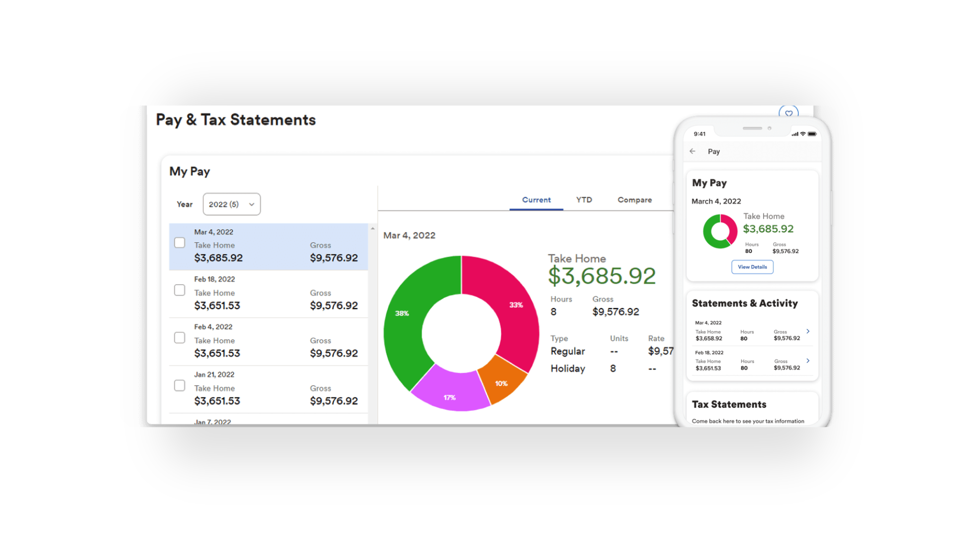The height and width of the screenshot is (551, 980).
Task: Open details for Feb 18, 2022 via its chevron
Action: click(x=807, y=361)
